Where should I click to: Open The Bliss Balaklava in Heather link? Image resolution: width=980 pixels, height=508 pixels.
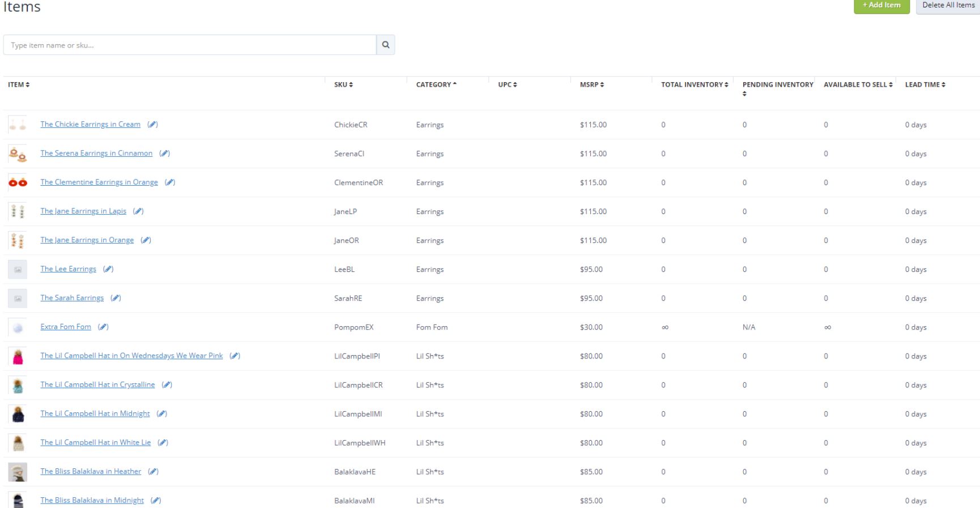point(91,471)
